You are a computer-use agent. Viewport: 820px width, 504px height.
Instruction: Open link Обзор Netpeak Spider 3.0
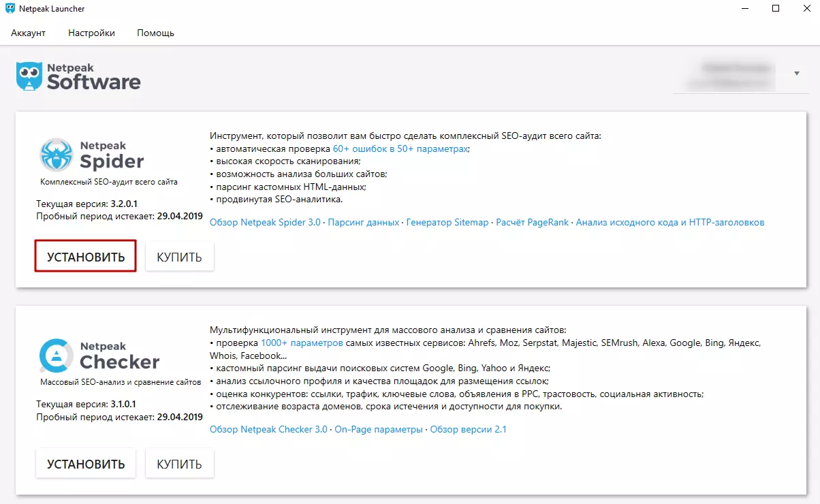point(265,222)
